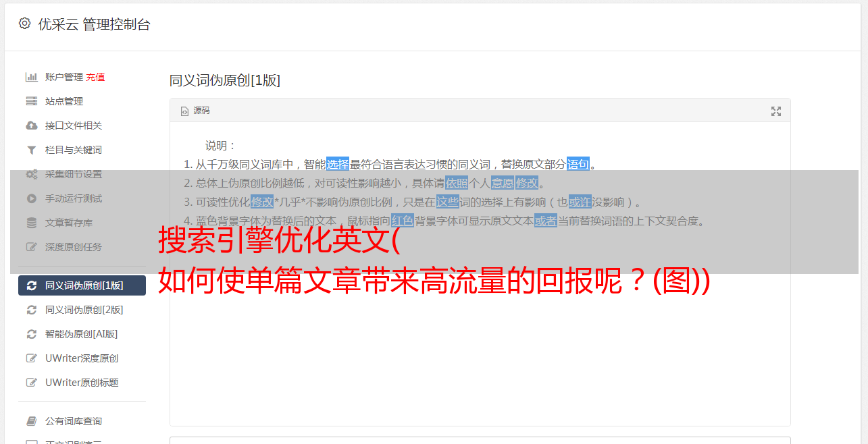Viewport: 868px width, 444px height.
Task: Click the red 充值 recharge link
Action: [95, 77]
